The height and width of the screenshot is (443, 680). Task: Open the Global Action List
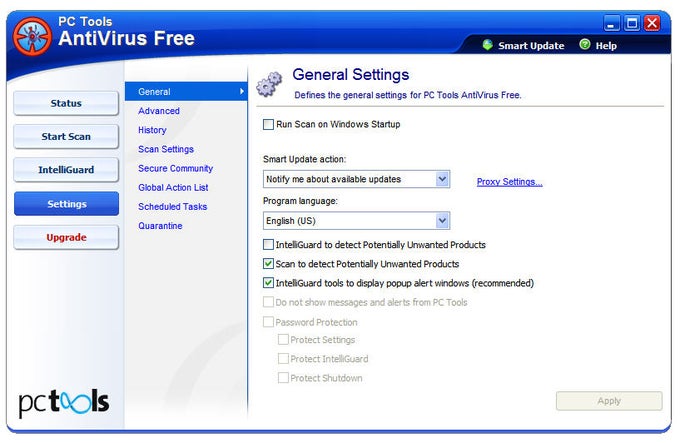(173, 187)
